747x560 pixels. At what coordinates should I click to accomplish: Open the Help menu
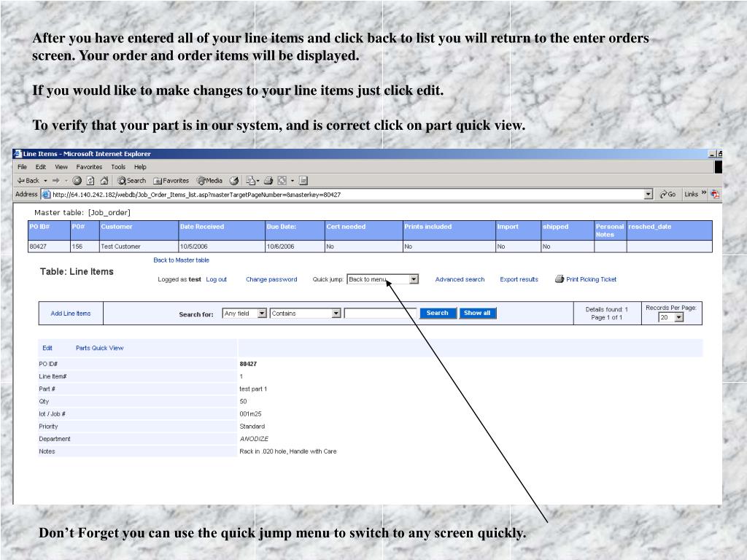(x=140, y=167)
